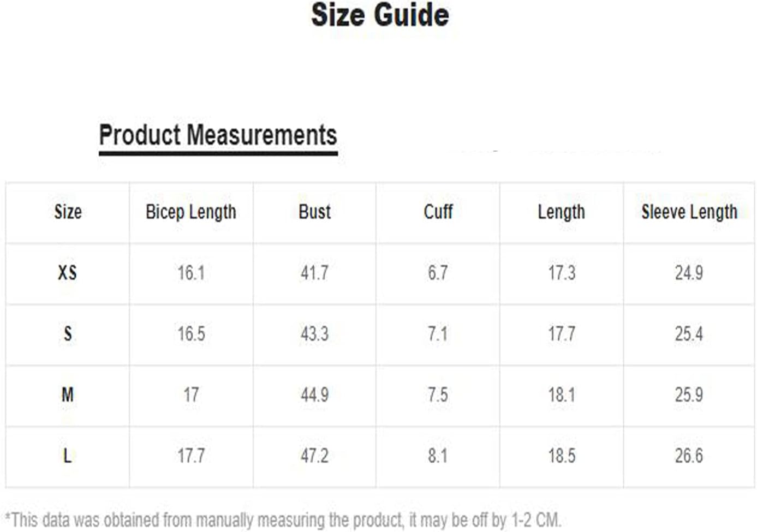Click the S size row label
757x532 pixels.
click(x=68, y=333)
